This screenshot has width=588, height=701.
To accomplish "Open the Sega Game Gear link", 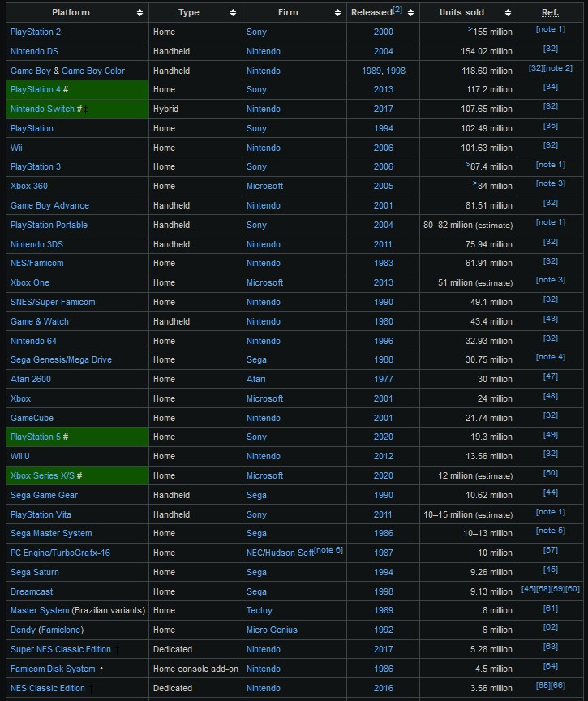I will pos(44,496).
